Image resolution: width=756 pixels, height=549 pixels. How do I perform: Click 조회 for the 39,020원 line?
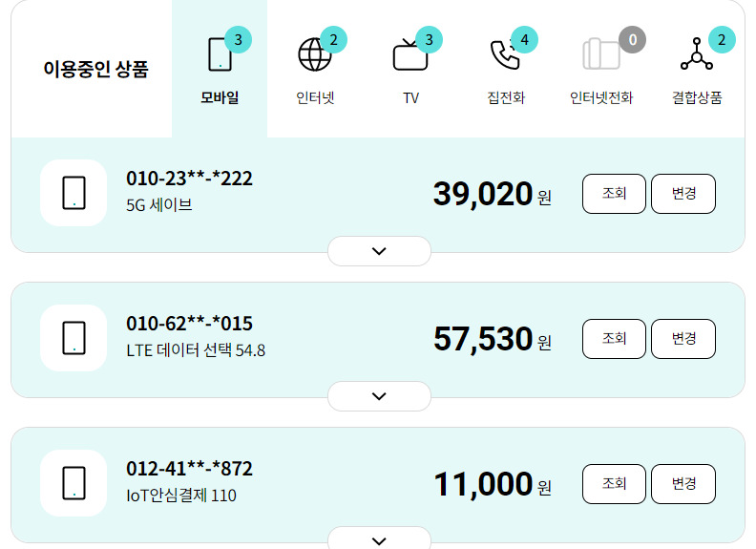(x=614, y=194)
